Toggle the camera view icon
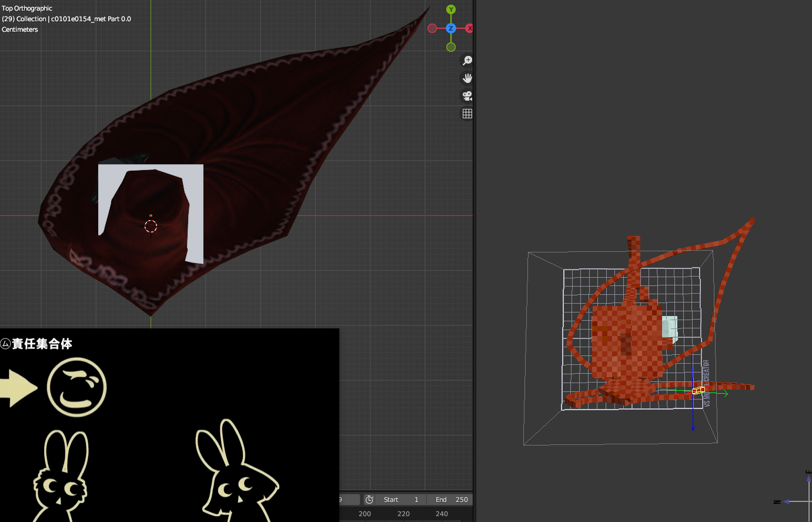Image resolution: width=812 pixels, height=522 pixels. pos(467,96)
